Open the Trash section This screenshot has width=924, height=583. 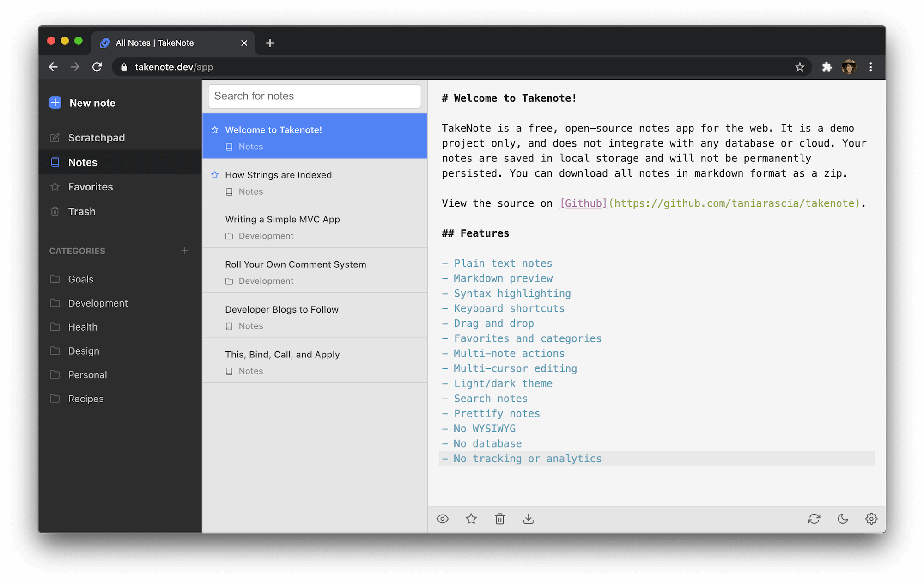coord(82,210)
